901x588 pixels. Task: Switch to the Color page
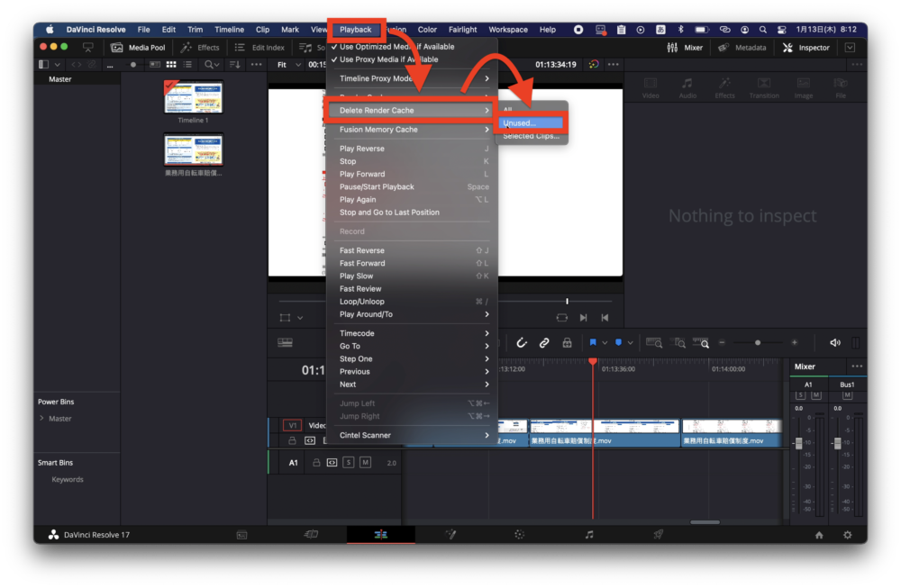(x=520, y=534)
